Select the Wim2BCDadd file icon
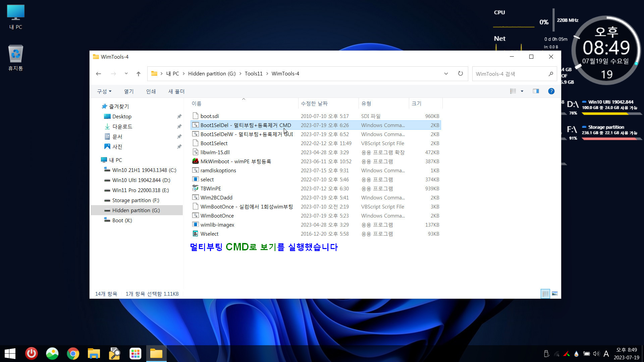Screen dimensions: 644x362 (196, 197)
